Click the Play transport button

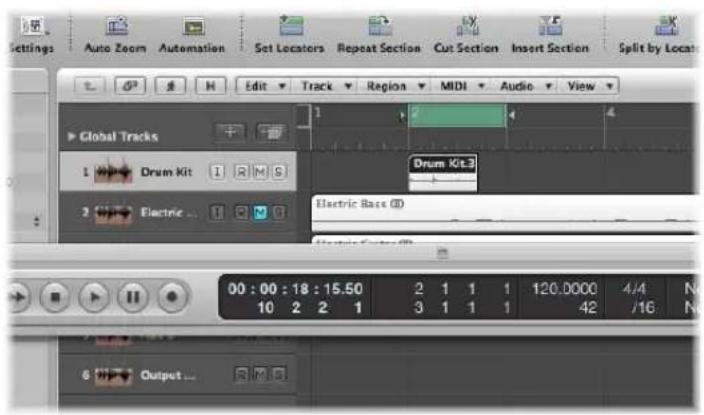tap(94, 297)
